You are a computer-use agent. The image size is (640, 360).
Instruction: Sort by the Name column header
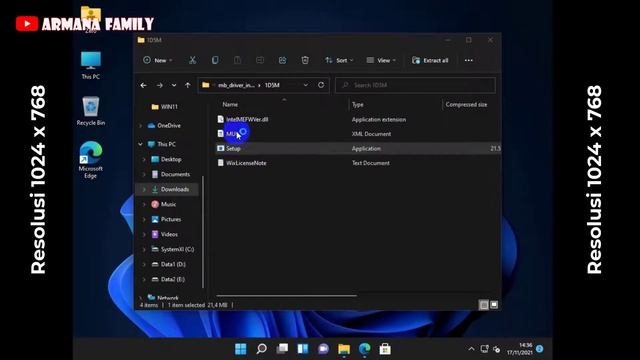tap(230, 104)
